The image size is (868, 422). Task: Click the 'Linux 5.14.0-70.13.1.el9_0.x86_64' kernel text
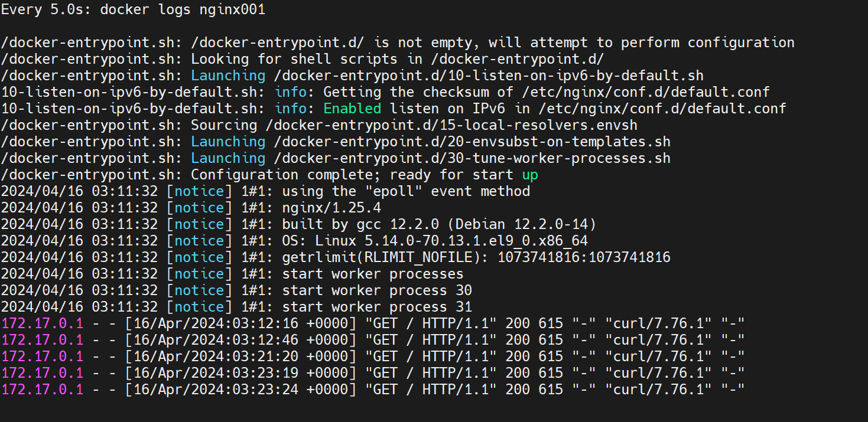coord(451,241)
